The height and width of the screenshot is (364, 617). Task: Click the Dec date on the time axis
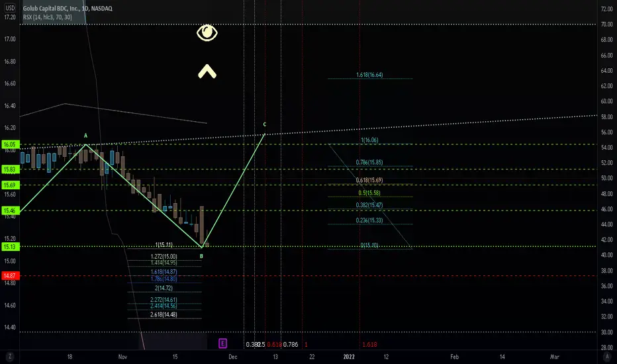coord(233,357)
